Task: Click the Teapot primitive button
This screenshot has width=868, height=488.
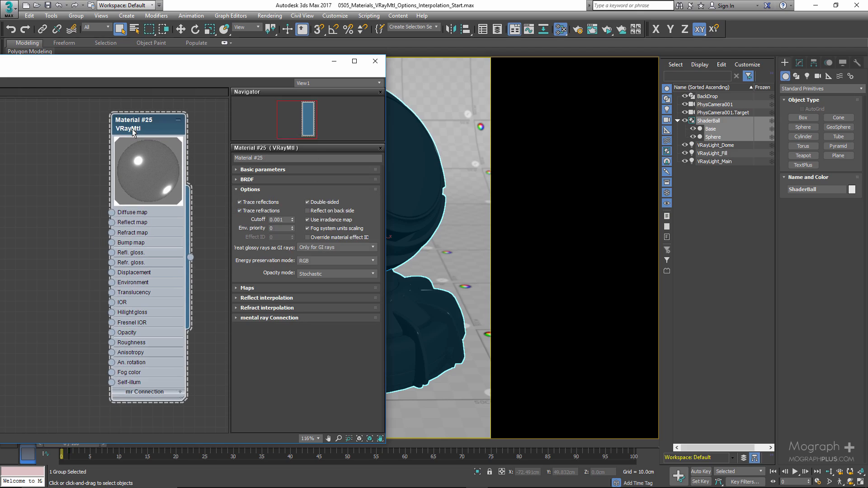Action: 803,155
